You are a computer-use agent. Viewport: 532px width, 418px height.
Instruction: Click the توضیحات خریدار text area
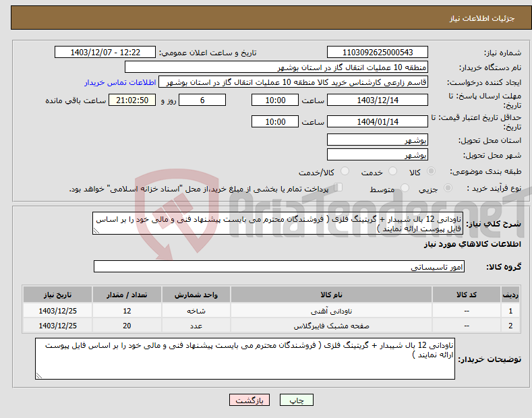245,359
